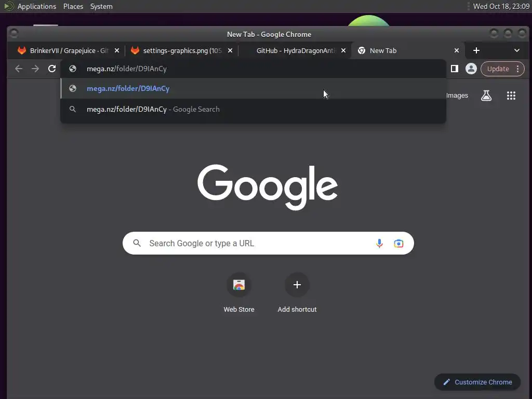This screenshot has width=532, height=399.
Task: Open Search Labs flask icon
Action: [x=486, y=96]
